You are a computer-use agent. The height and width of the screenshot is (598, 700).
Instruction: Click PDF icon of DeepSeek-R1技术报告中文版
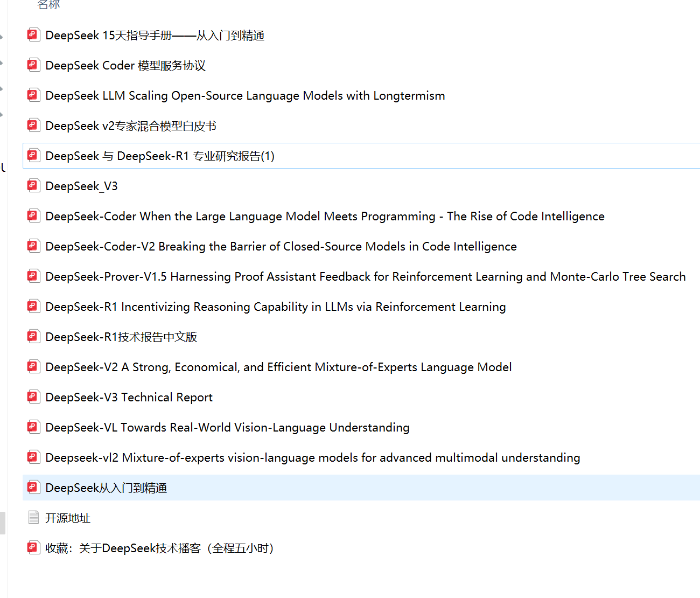pos(33,337)
